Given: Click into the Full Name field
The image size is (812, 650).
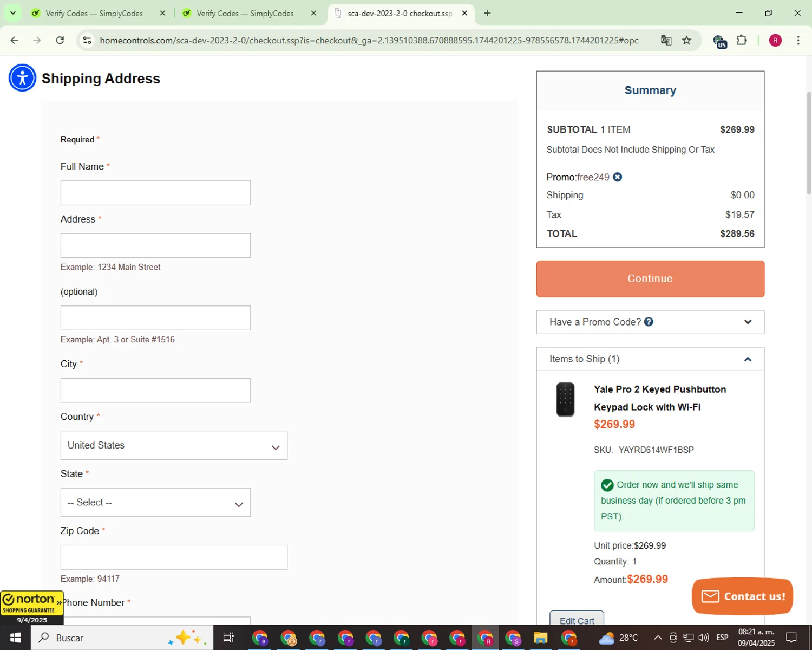Looking at the screenshot, I should 155,193.
